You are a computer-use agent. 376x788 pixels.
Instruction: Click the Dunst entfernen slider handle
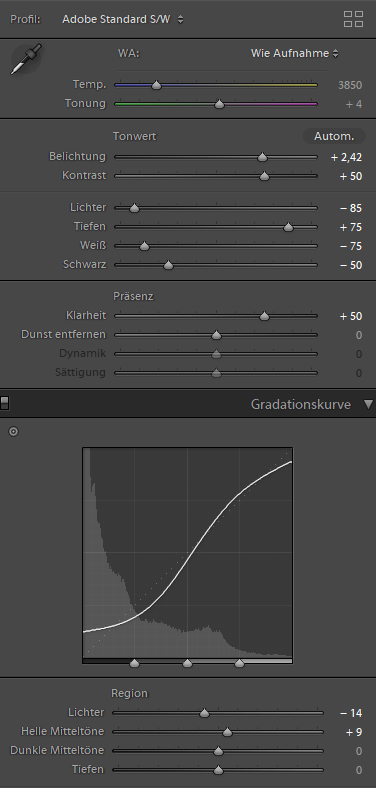[216, 335]
